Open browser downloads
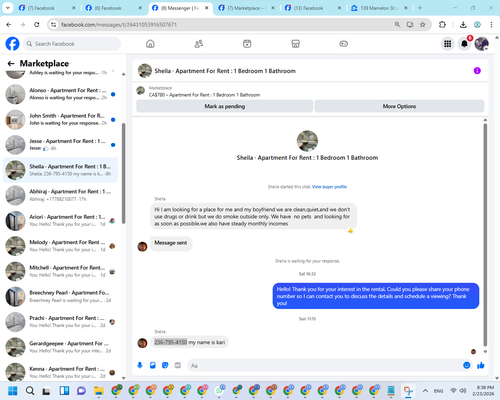Screen dimensions: 500x400 tap(463, 24)
